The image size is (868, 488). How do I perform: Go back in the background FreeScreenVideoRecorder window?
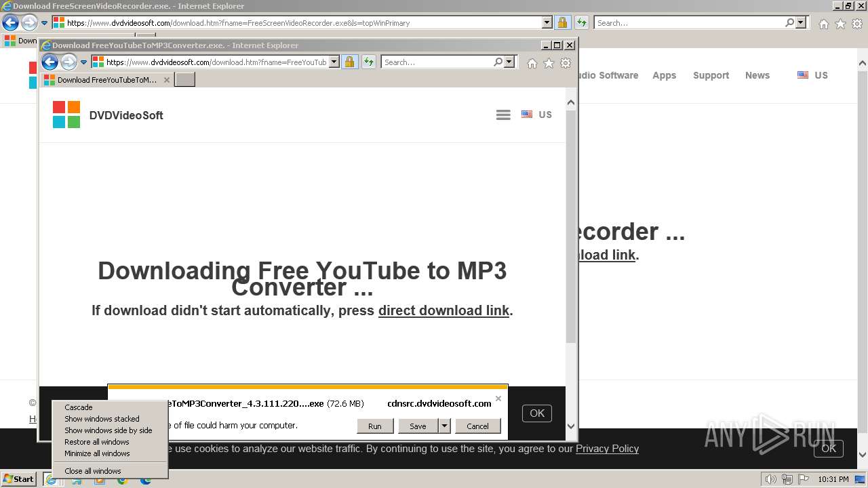click(10, 22)
